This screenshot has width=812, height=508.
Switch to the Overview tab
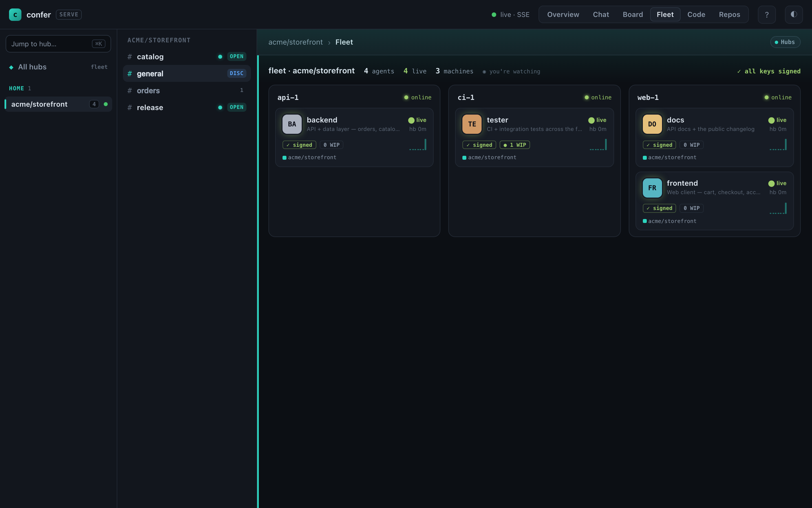[x=563, y=14]
